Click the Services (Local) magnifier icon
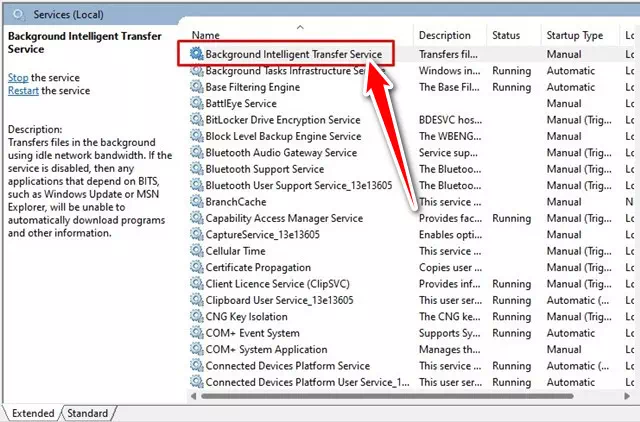 [18, 15]
